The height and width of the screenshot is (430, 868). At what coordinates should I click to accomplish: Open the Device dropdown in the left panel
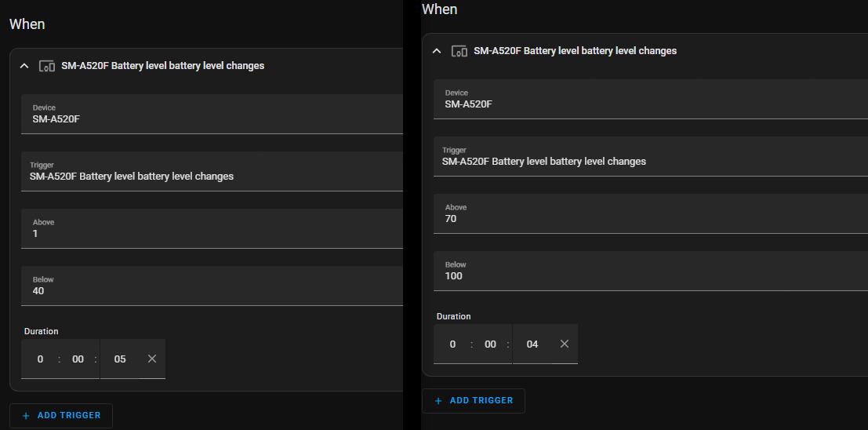click(x=212, y=114)
